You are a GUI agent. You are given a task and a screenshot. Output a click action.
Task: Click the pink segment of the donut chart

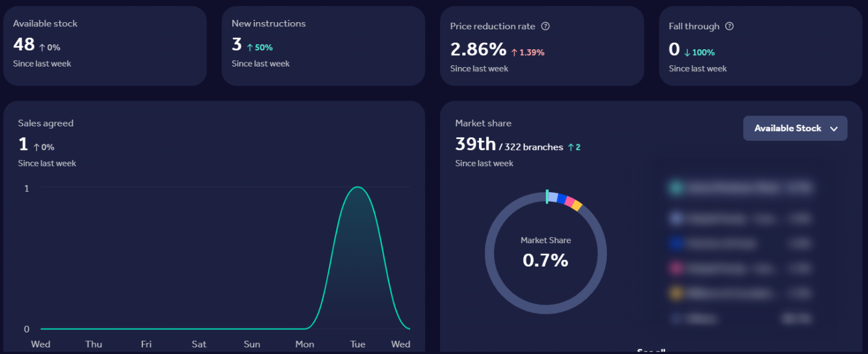pos(569,202)
